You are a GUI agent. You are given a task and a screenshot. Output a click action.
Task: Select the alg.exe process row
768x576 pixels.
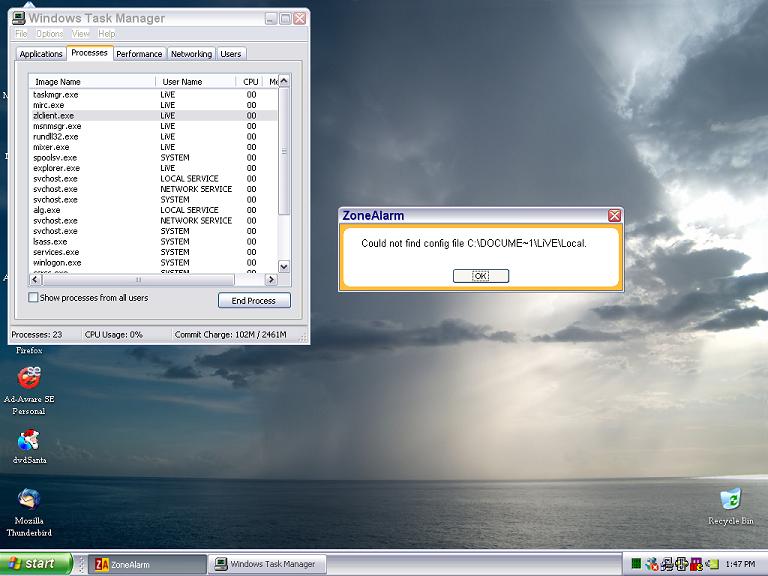(x=153, y=210)
